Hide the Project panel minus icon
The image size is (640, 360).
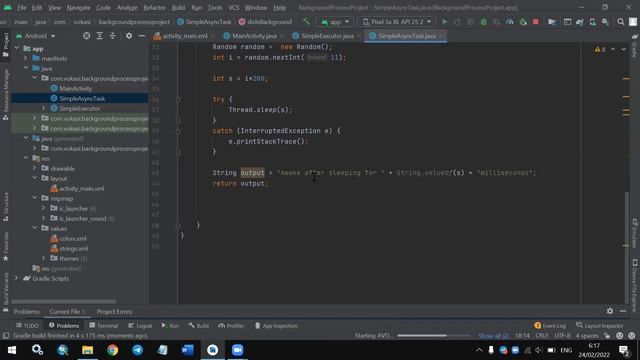(x=142, y=36)
